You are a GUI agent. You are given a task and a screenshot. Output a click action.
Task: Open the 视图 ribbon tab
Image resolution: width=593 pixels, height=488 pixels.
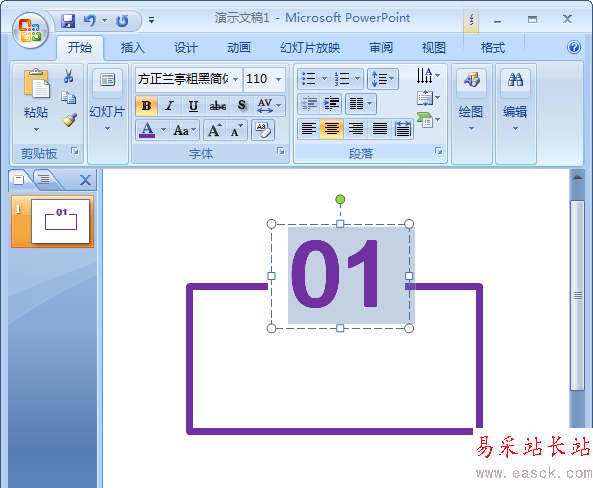click(433, 48)
